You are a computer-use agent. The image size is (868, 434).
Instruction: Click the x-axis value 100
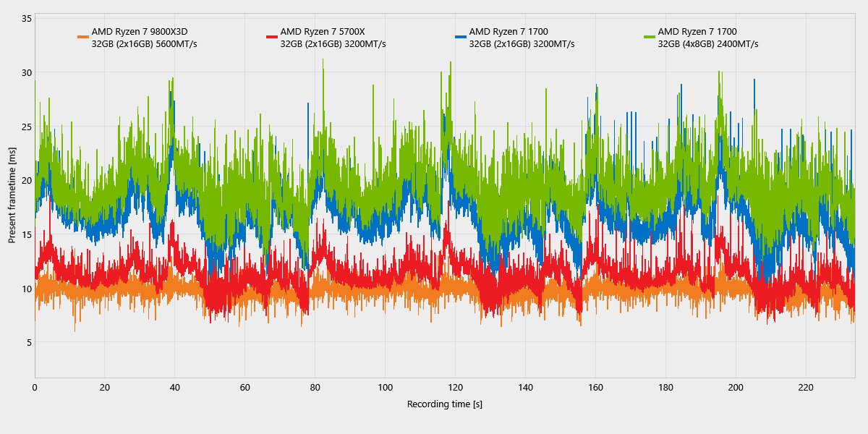pos(386,387)
